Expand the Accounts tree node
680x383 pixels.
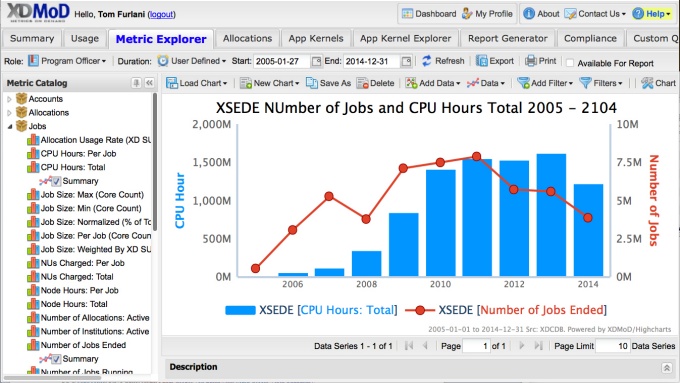coord(9,99)
